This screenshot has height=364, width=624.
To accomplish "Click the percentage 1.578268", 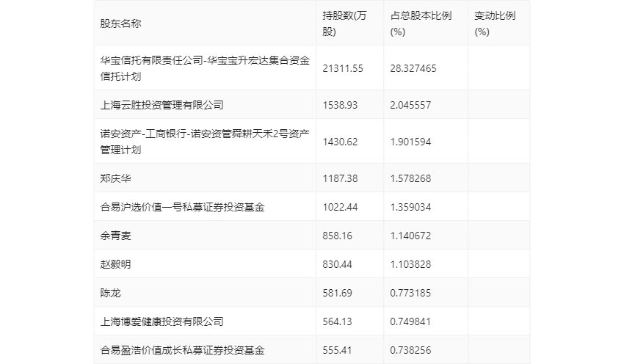I will pos(410,178).
